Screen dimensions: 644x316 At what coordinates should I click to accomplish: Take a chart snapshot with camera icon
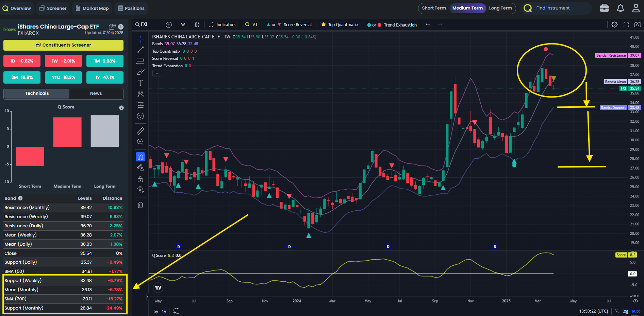click(x=638, y=25)
